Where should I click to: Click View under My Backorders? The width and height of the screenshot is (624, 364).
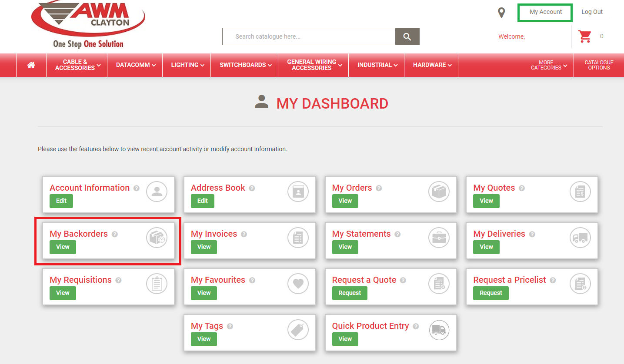coord(63,247)
